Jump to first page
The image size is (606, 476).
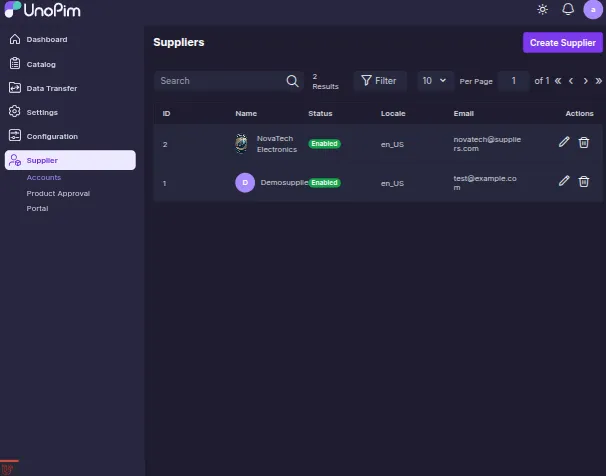558,81
